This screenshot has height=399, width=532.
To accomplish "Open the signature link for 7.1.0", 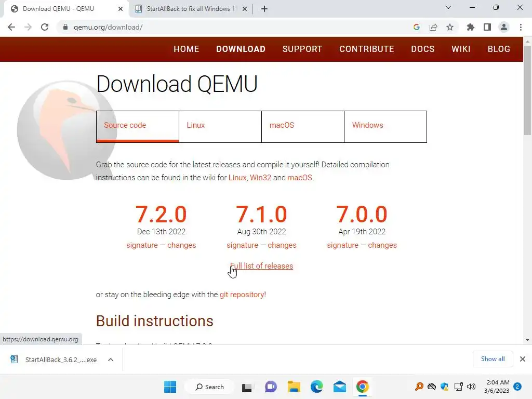I will tap(242, 245).
